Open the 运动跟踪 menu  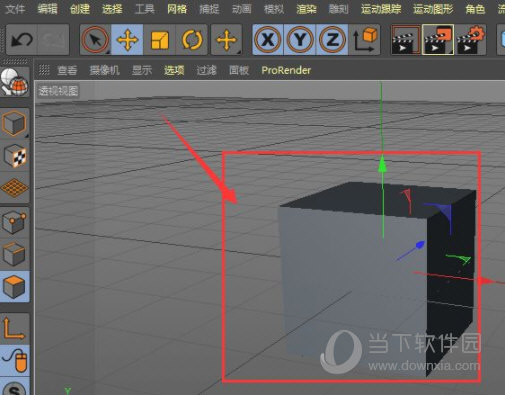[x=381, y=9]
